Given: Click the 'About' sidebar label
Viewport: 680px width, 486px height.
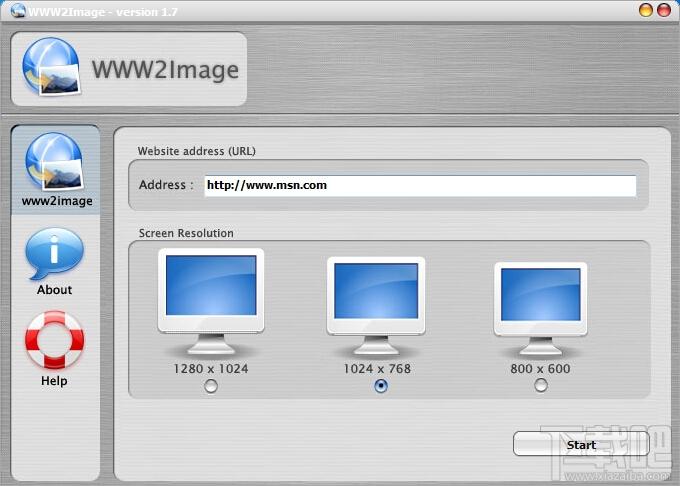Looking at the screenshot, I should [54, 290].
